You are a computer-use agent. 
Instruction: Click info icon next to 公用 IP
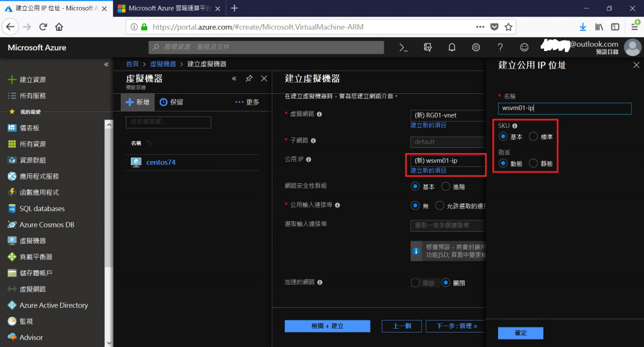tap(308, 159)
